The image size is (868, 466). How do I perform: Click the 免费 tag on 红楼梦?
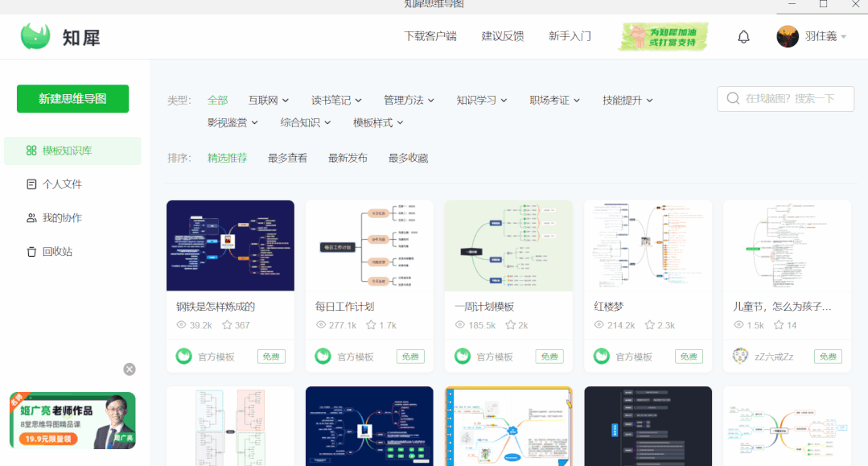coord(689,357)
